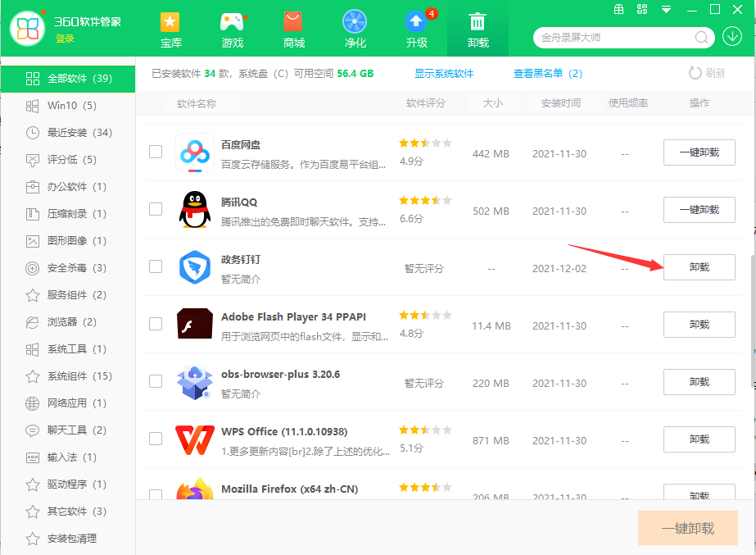Select 最近安装 (34) category
Screen dimensions: 756x555
(x=68, y=133)
